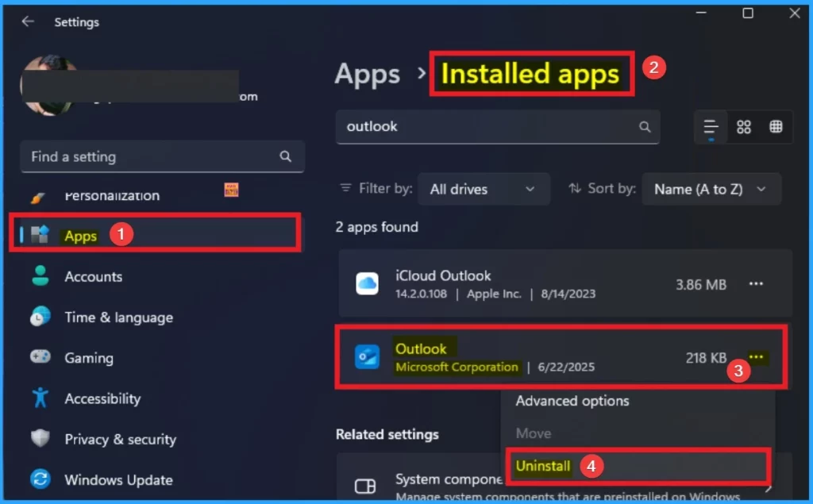The height and width of the screenshot is (504, 813).
Task: Click the System components icon
Action: [x=365, y=486]
